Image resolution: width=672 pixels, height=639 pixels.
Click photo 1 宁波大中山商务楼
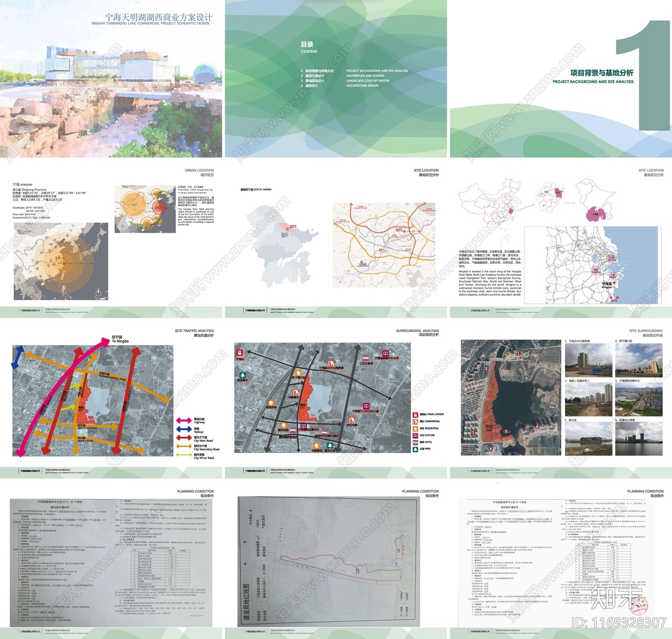click(x=588, y=360)
